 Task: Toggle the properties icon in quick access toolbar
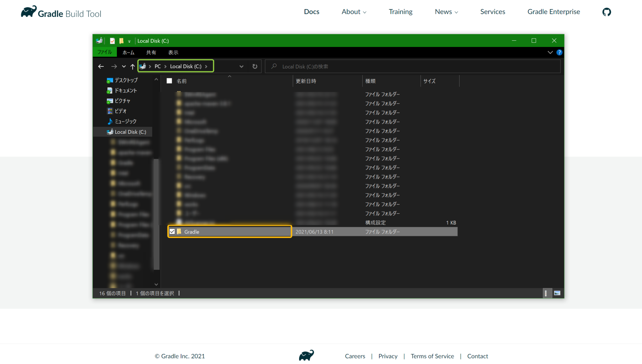112,40
